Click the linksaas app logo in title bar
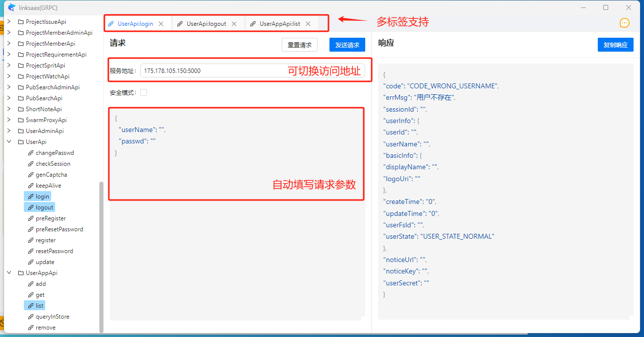644x337 pixels. click(x=12, y=7)
